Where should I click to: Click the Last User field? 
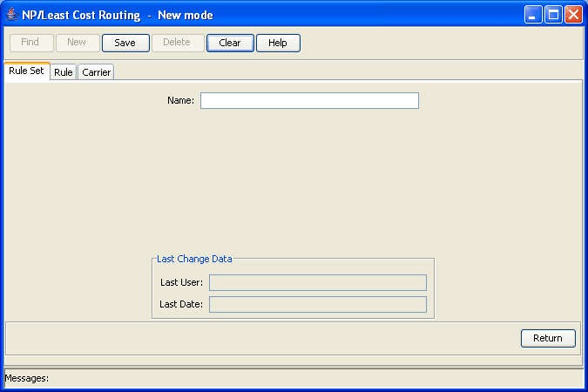[x=318, y=282]
